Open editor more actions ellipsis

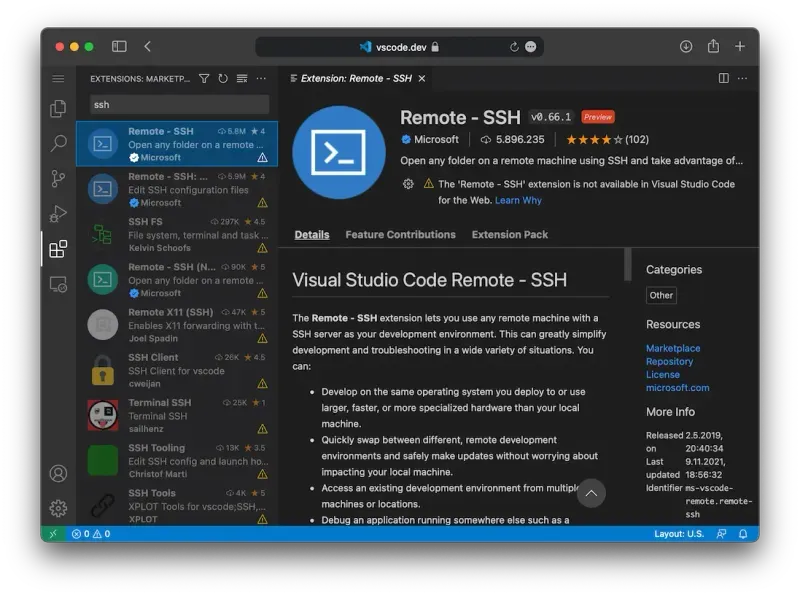742,78
